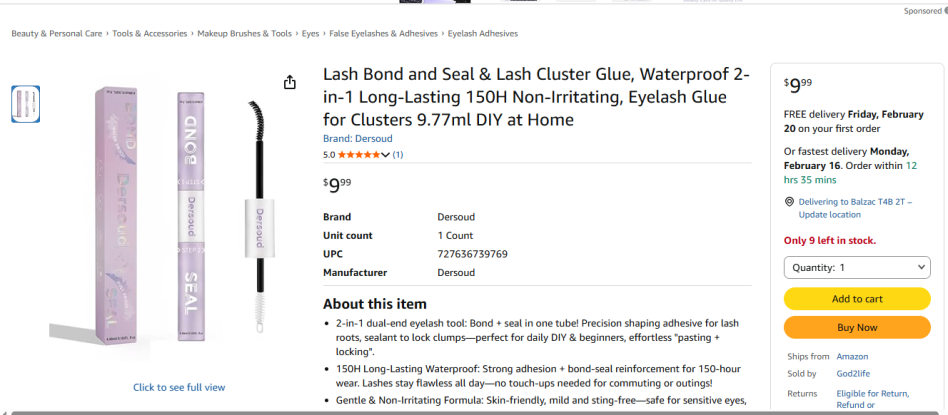The height and width of the screenshot is (415, 948).
Task: Open Beauty & Personal Care breadcrumb
Action: click(x=57, y=34)
